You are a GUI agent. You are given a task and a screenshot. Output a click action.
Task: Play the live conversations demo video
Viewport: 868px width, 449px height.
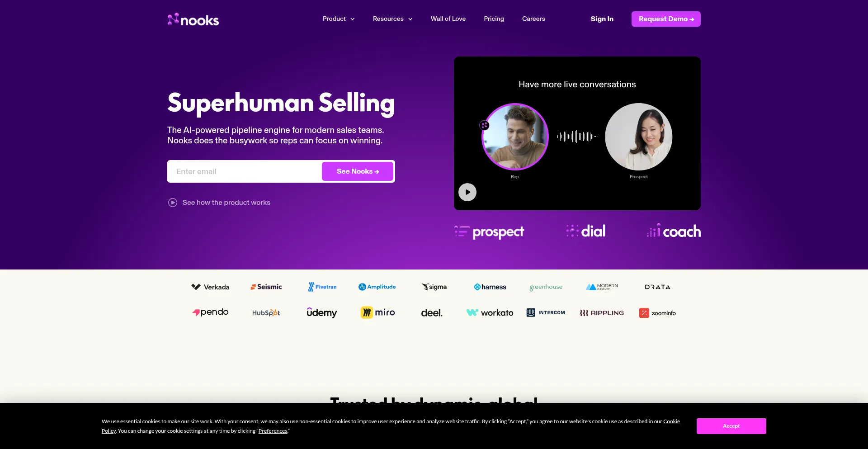467,192
